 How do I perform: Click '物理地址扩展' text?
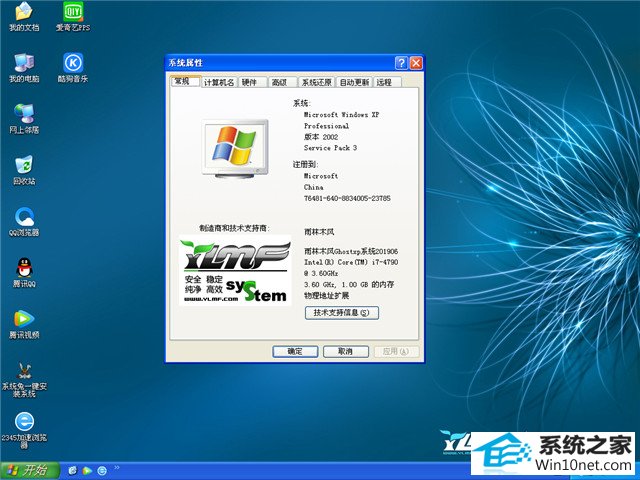[327, 296]
